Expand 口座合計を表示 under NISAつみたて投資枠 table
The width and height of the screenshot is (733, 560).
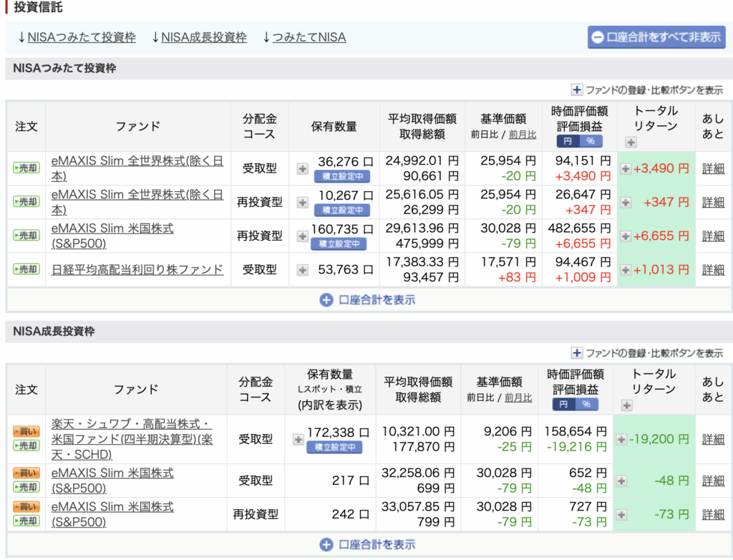tap(368, 300)
